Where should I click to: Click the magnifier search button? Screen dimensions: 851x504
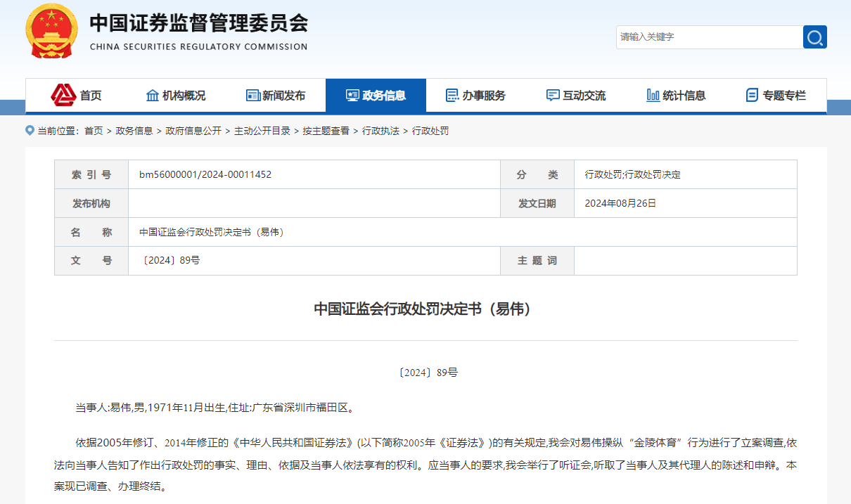814,37
